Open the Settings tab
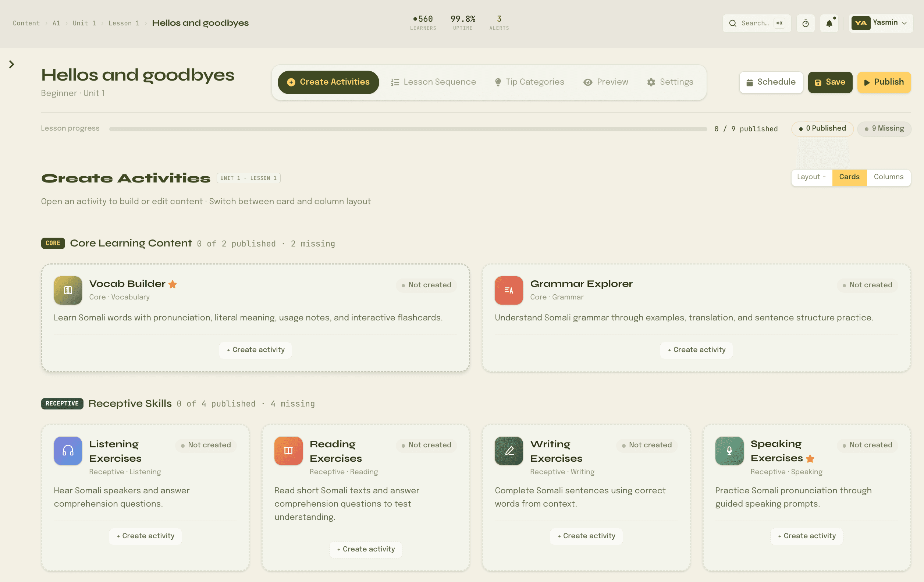Viewport: 924px width, 582px height. click(670, 82)
